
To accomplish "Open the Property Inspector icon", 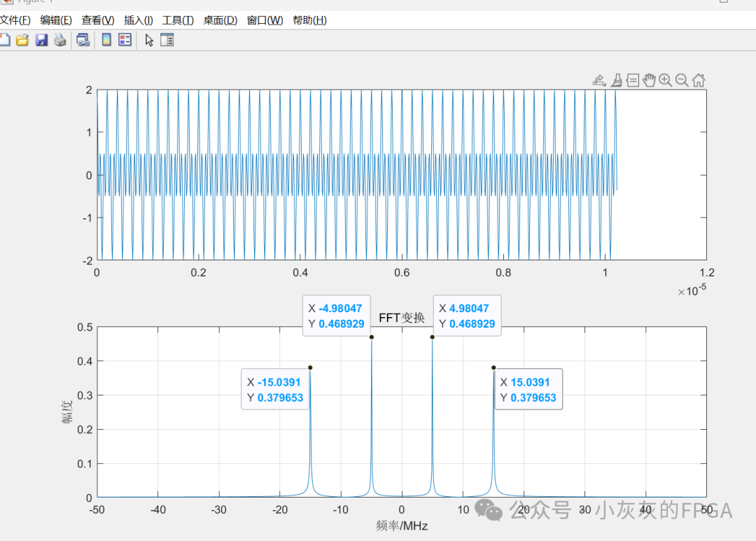I will click(167, 40).
